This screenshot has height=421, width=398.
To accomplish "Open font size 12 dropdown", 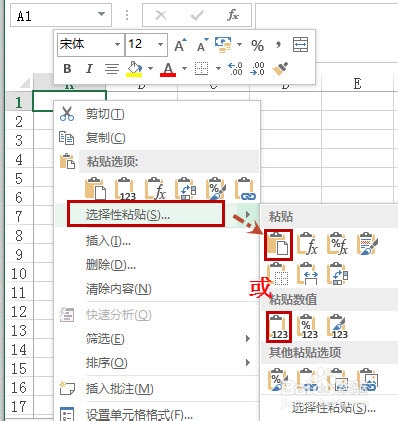I will pos(160,44).
